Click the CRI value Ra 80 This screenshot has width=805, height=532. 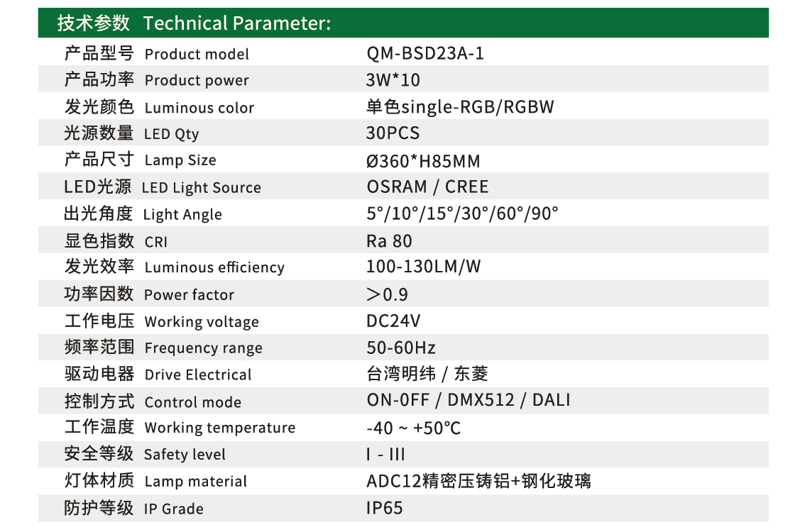[389, 241]
